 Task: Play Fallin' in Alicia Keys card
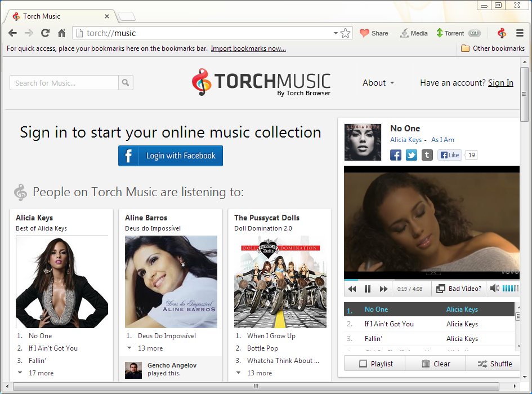pos(37,361)
